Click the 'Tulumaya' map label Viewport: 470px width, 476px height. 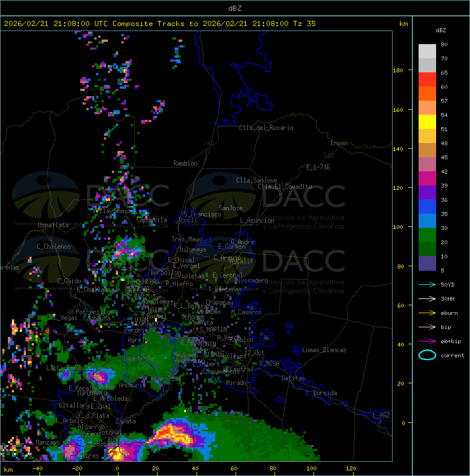[x=193, y=249]
